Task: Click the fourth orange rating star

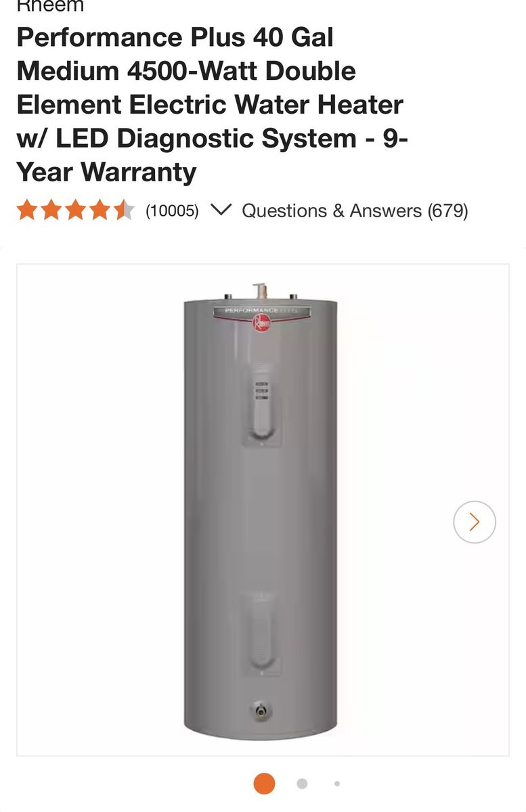Action: (100, 210)
